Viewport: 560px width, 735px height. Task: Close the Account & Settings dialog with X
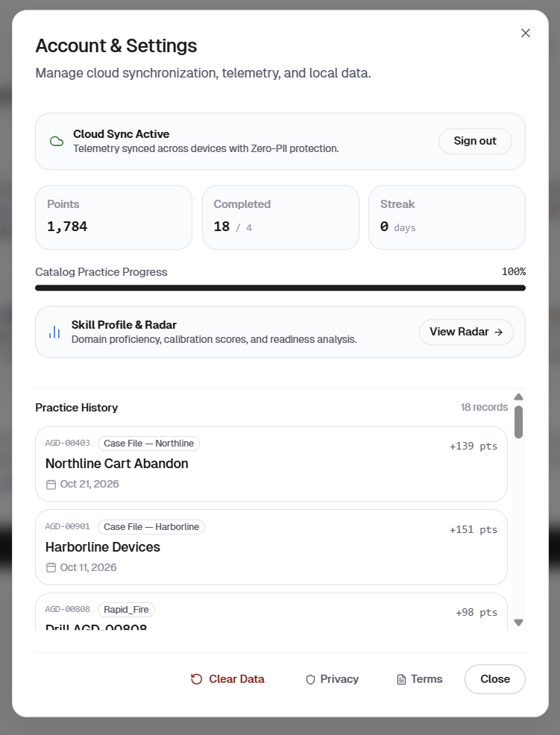[525, 33]
